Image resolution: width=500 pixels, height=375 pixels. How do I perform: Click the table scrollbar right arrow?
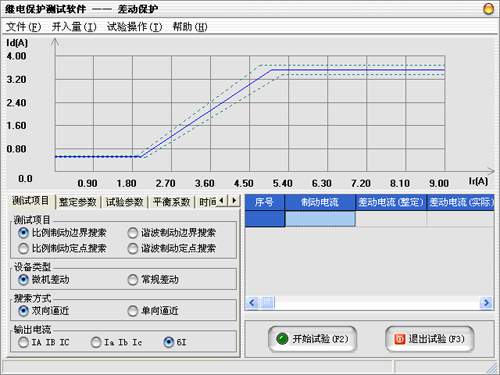point(486,303)
